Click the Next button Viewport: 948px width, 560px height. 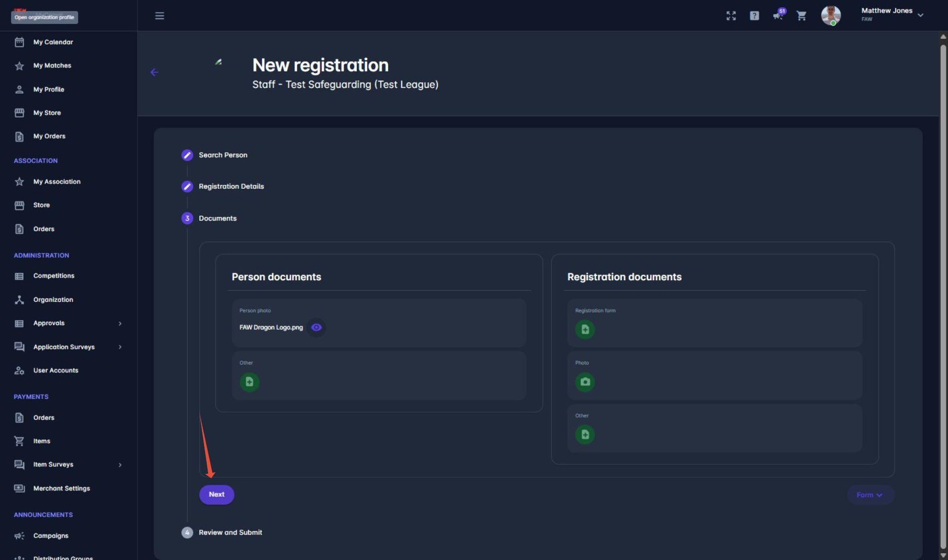coord(217,495)
